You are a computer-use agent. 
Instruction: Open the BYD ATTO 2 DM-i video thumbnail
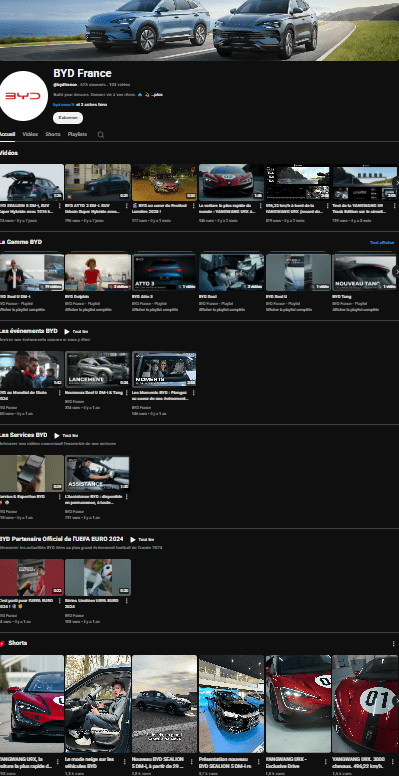tap(98, 183)
